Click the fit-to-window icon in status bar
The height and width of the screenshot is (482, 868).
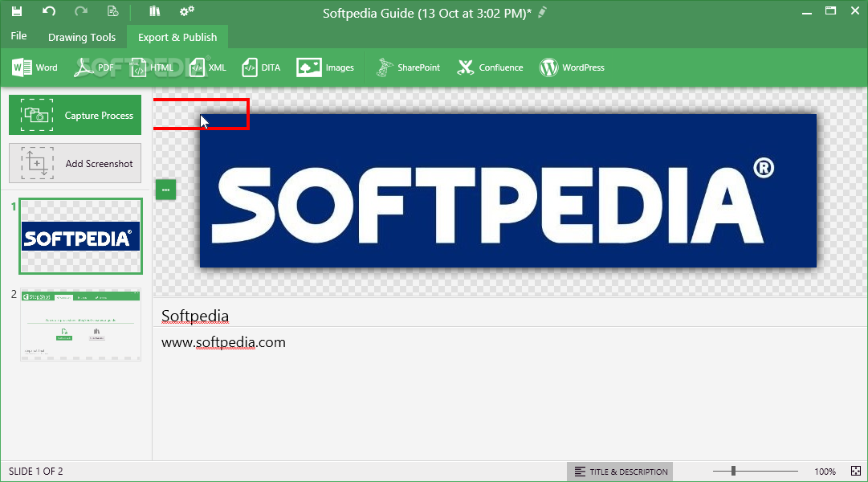[x=856, y=471]
